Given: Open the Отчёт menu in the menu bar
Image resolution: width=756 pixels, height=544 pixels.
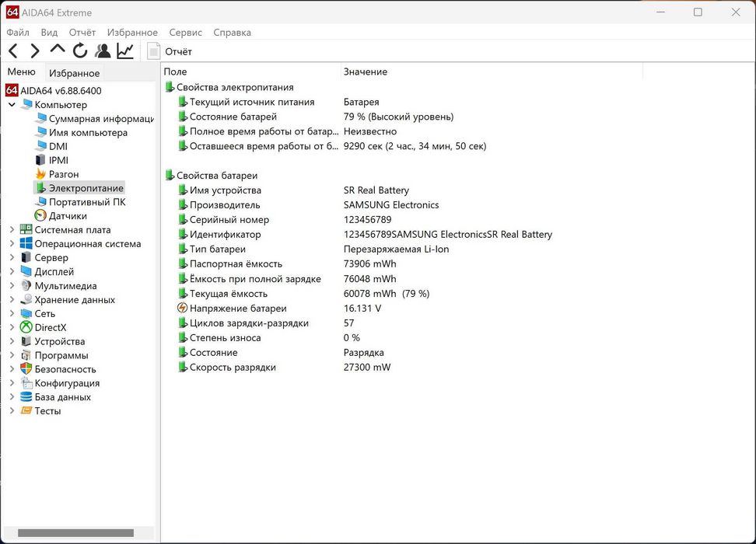Looking at the screenshot, I should point(82,33).
